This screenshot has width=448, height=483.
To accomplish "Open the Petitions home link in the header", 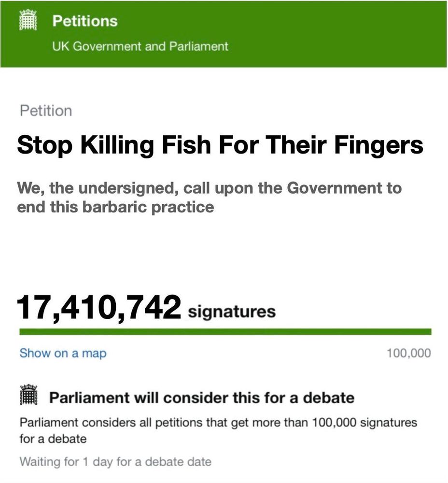I will (85, 21).
